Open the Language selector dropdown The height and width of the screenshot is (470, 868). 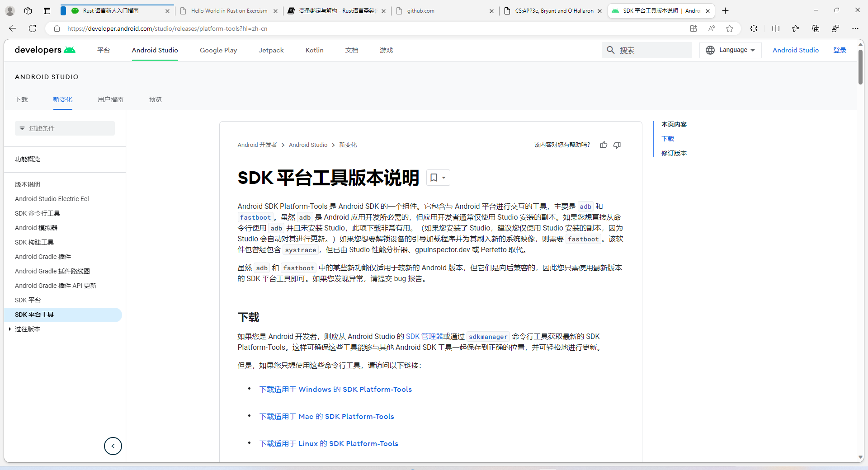[730, 50]
